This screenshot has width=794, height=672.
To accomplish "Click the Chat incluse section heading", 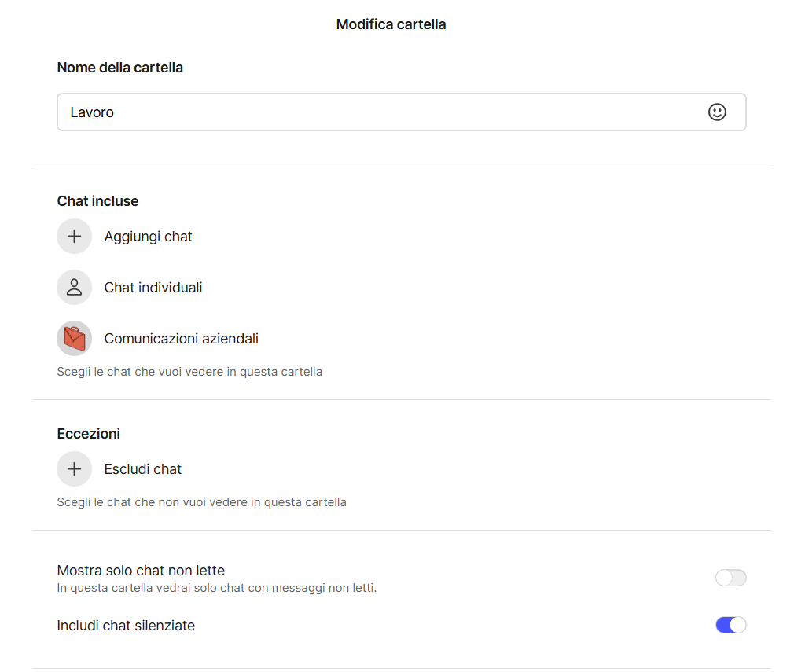I will [97, 201].
